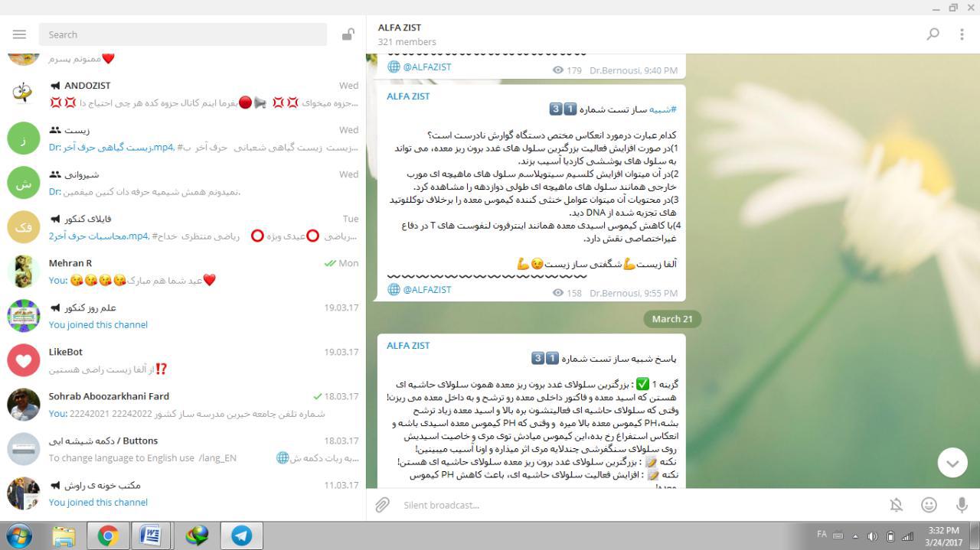
Task: Open the LikeBot chat
Action: [x=183, y=360]
